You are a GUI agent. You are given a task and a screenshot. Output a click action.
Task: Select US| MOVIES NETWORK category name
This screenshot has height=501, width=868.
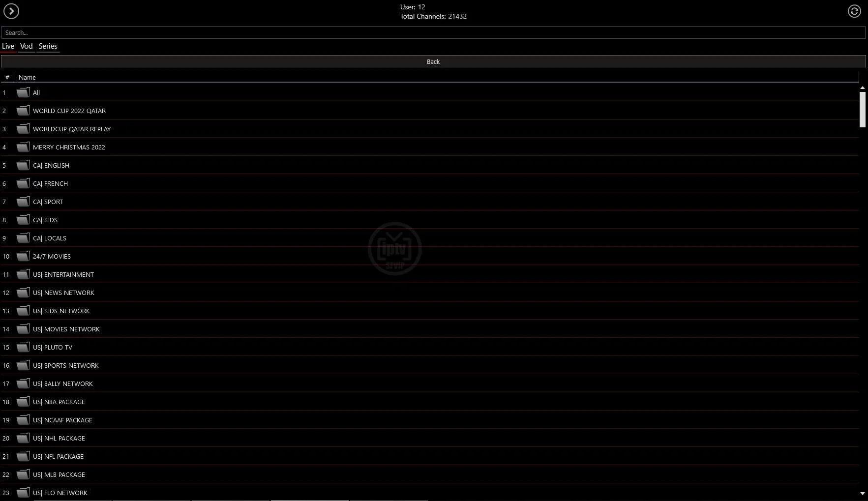[x=66, y=329]
